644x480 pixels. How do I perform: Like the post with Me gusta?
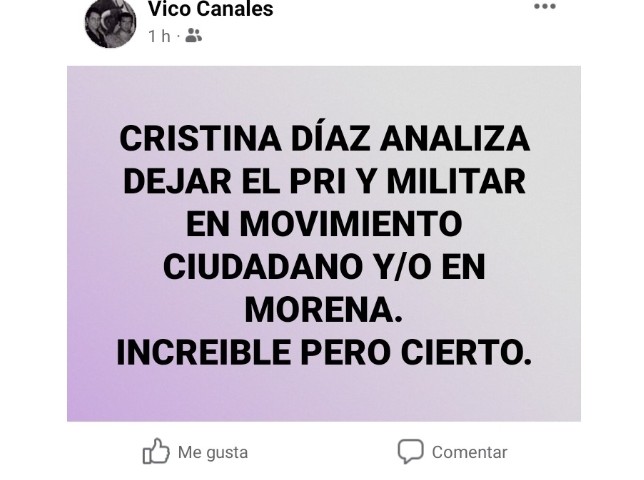pos(213,452)
